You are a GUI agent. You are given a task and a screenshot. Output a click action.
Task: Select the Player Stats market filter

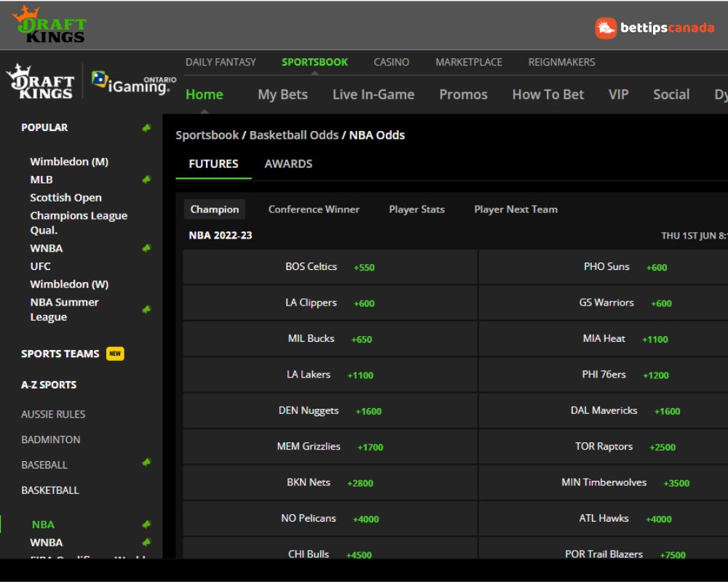[x=417, y=210]
